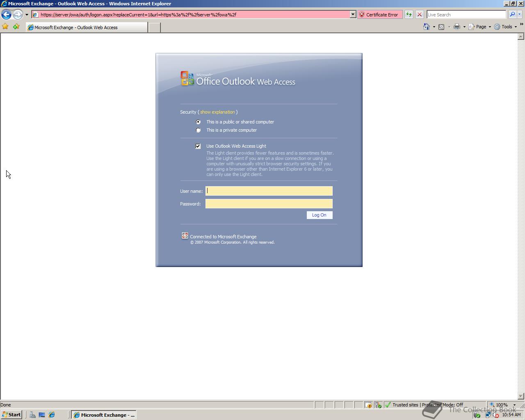
Task: Select the Microsoft Exchange Outlook Web Access tab
Action: (x=87, y=27)
